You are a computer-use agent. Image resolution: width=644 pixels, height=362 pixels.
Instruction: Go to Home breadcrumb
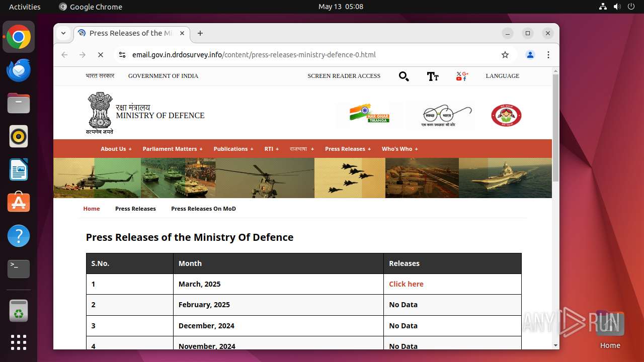[92, 209]
